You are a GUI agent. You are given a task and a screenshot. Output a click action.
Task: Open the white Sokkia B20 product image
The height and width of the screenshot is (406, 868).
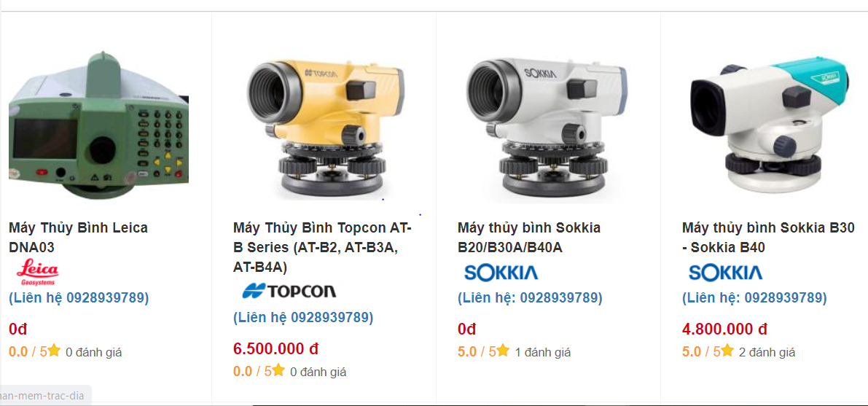pos(547,126)
